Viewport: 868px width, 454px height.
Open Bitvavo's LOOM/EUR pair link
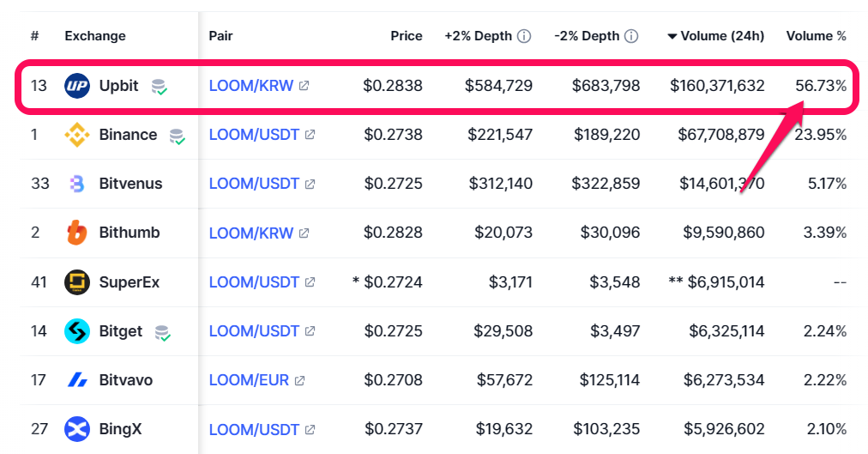[250, 380]
